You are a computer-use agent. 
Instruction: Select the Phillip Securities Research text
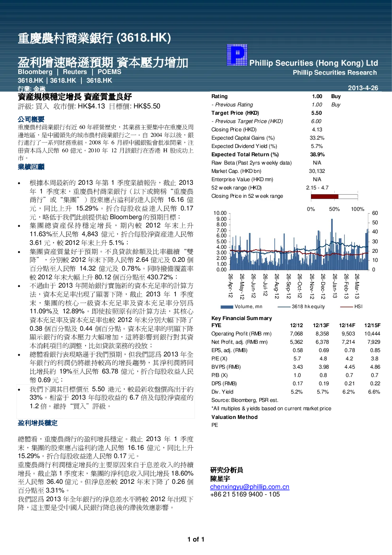click(x=335, y=73)
